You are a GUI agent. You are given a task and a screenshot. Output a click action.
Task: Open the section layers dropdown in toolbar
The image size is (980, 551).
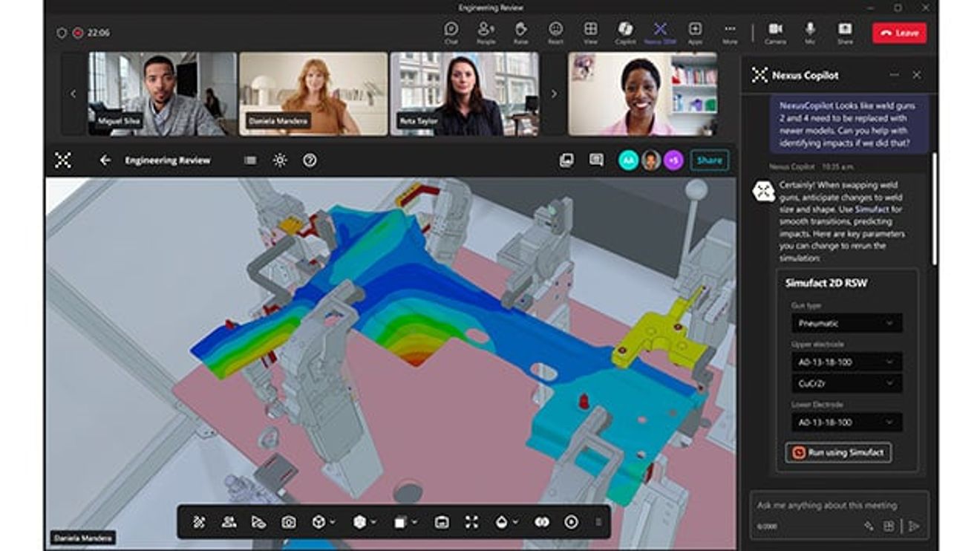405,522
